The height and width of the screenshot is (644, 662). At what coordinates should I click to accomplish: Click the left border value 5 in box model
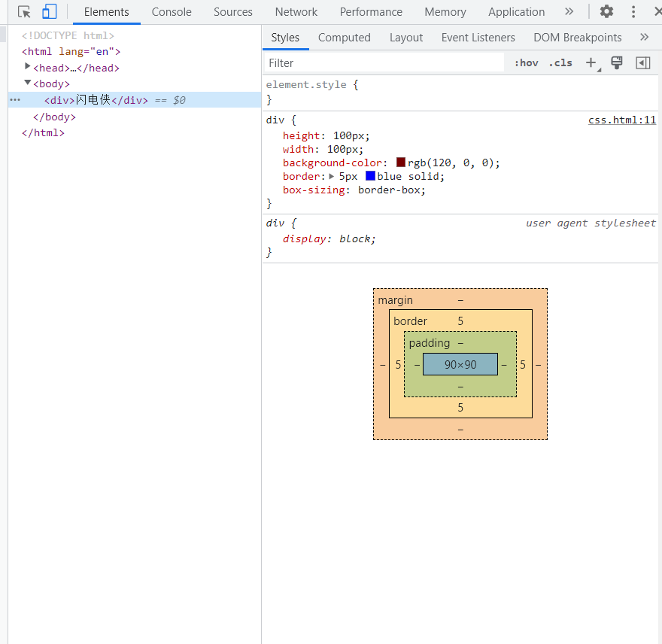click(398, 364)
